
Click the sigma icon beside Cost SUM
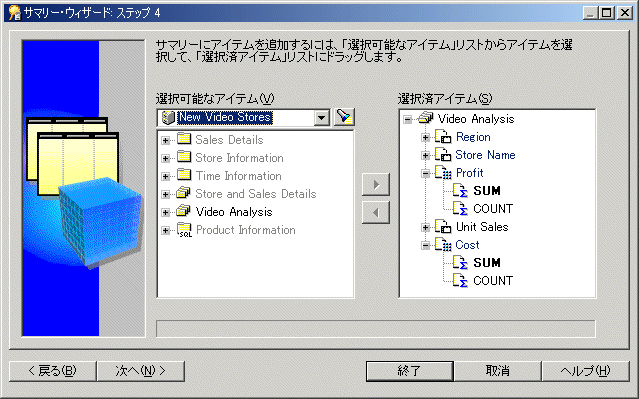click(461, 263)
